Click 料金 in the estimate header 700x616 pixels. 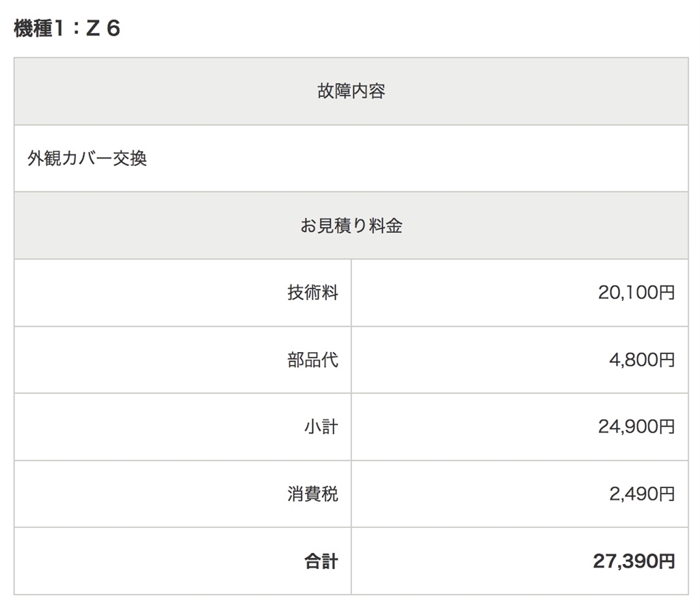click(386, 226)
